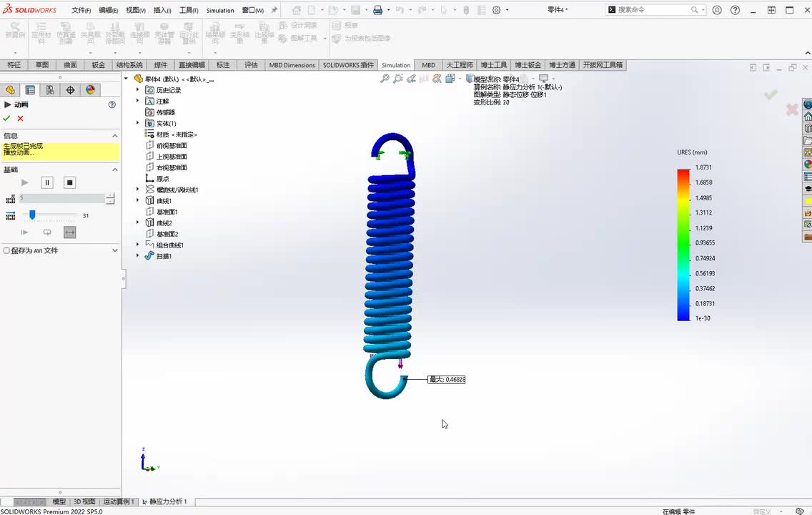Open the 视图 menu
The width and height of the screenshot is (812, 515).
point(136,10)
